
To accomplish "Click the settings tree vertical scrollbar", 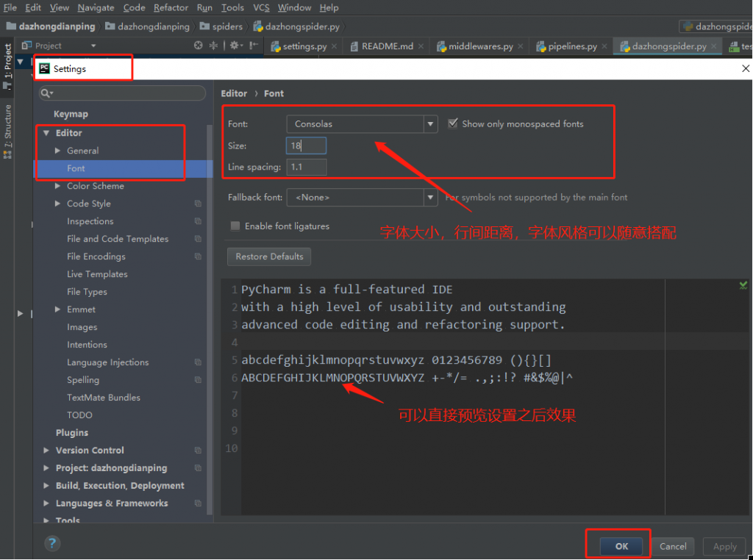I will [x=210, y=319].
